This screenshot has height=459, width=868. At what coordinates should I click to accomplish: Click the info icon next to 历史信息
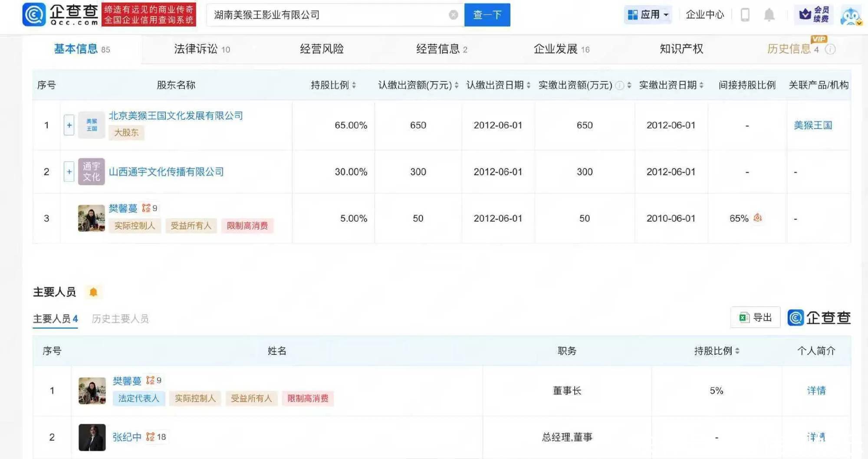click(x=830, y=49)
